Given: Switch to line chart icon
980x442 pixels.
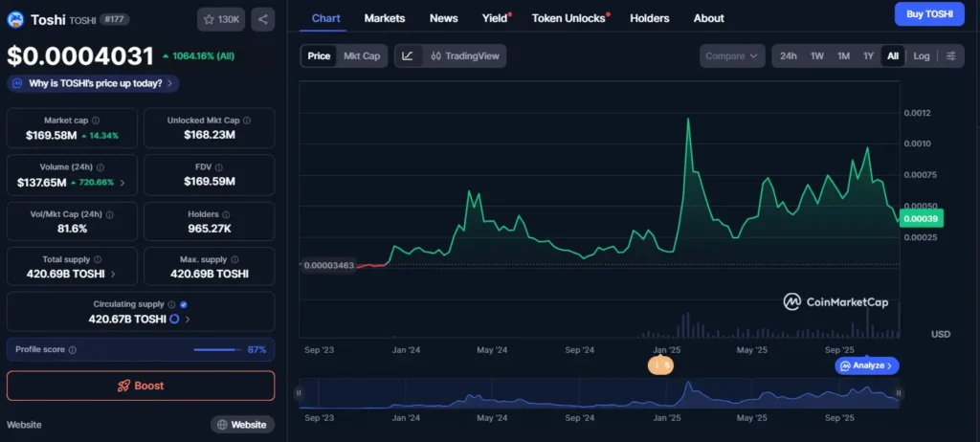Looking at the screenshot, I should pos(408,56).
